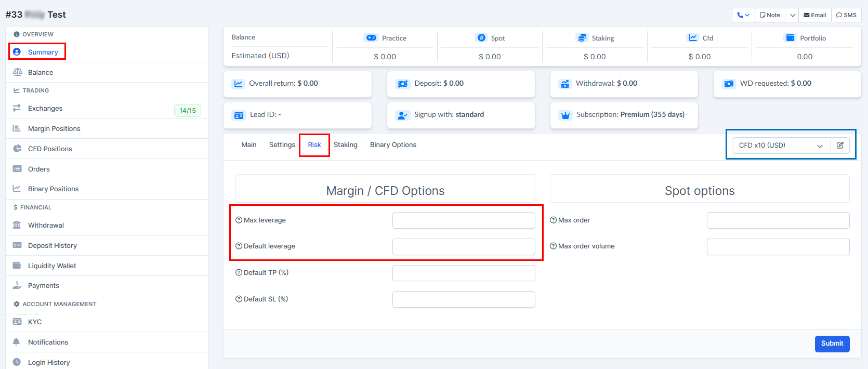
Task: Switch to the Staking tab
Action: 345,145
